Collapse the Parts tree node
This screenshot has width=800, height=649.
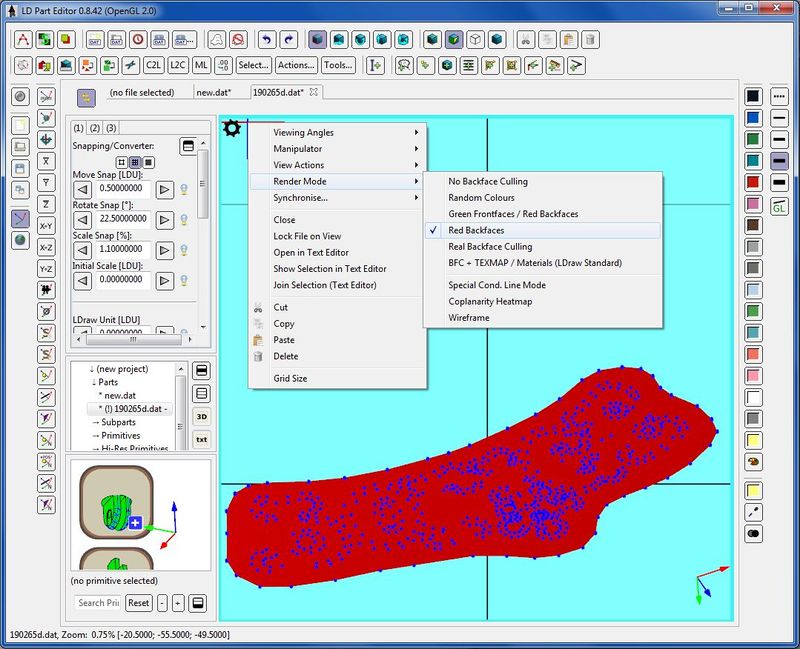pyautogui.click(x=94, y=382)
